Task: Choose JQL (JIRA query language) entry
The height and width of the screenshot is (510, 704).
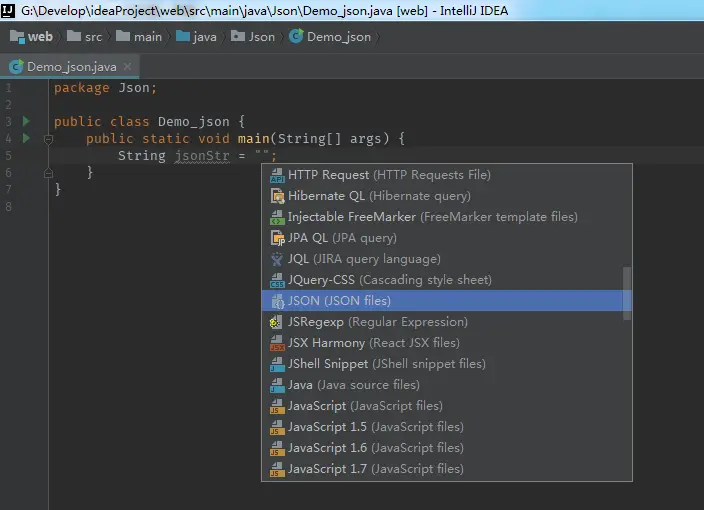Action: tap(447, 259)
